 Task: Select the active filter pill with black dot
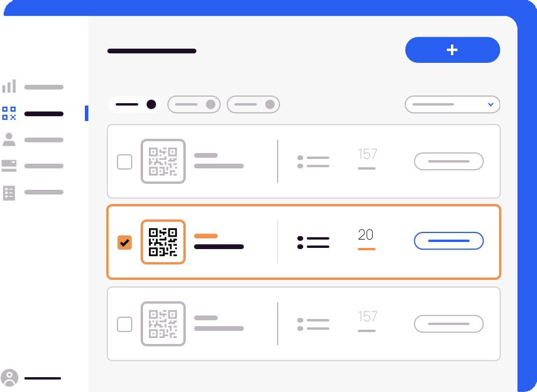(135, 104)
